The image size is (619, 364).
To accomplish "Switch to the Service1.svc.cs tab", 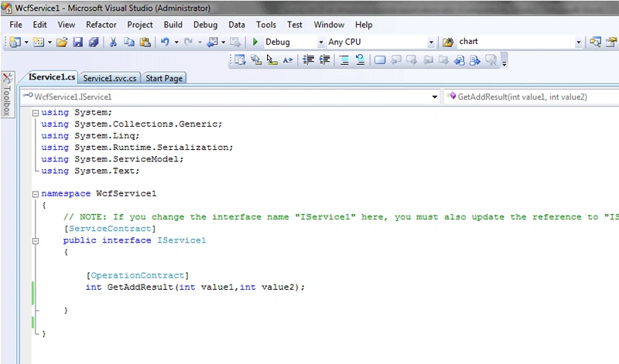I will (x=110, y=78).
